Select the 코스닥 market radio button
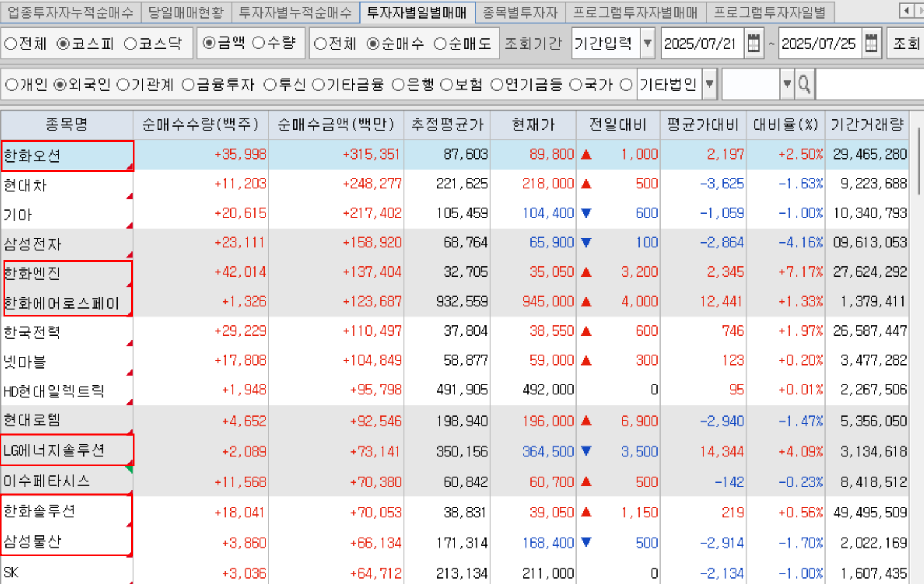This screenshot has width=924, height=584. pos(130,44)
